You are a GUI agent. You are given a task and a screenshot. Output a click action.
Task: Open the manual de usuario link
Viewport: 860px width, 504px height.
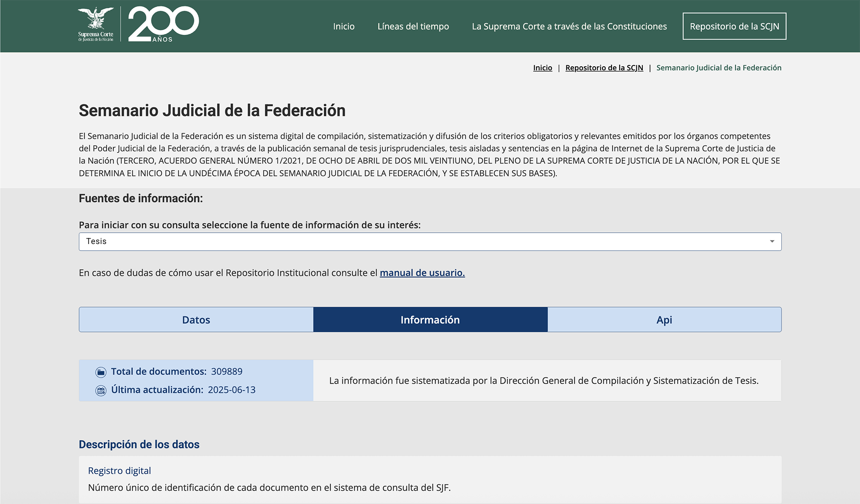pyautogui.click(x=422, y=273)
